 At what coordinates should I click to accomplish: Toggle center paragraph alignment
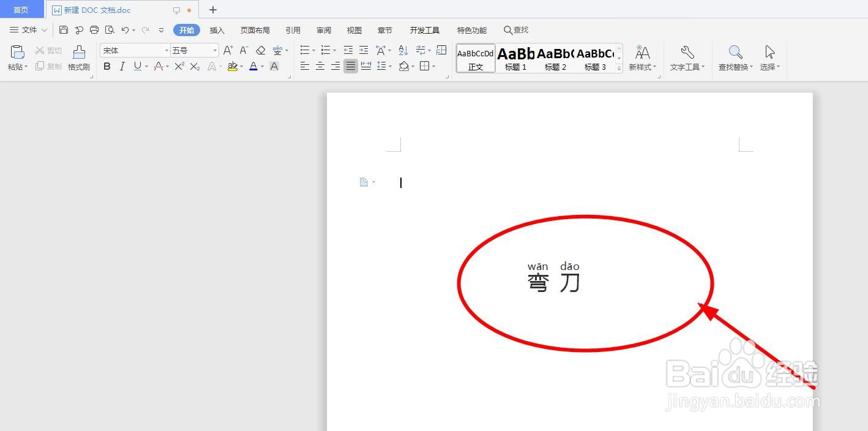pos(320,67)
